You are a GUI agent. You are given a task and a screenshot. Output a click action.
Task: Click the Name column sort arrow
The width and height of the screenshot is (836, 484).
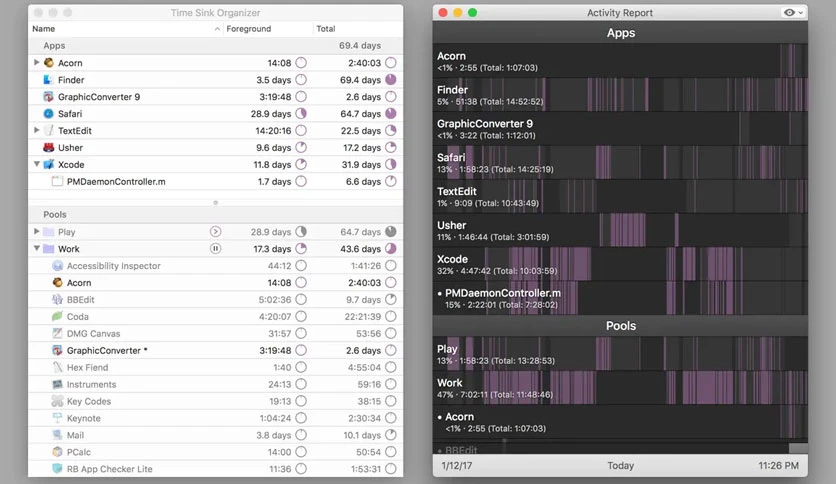tap(217, 29)
